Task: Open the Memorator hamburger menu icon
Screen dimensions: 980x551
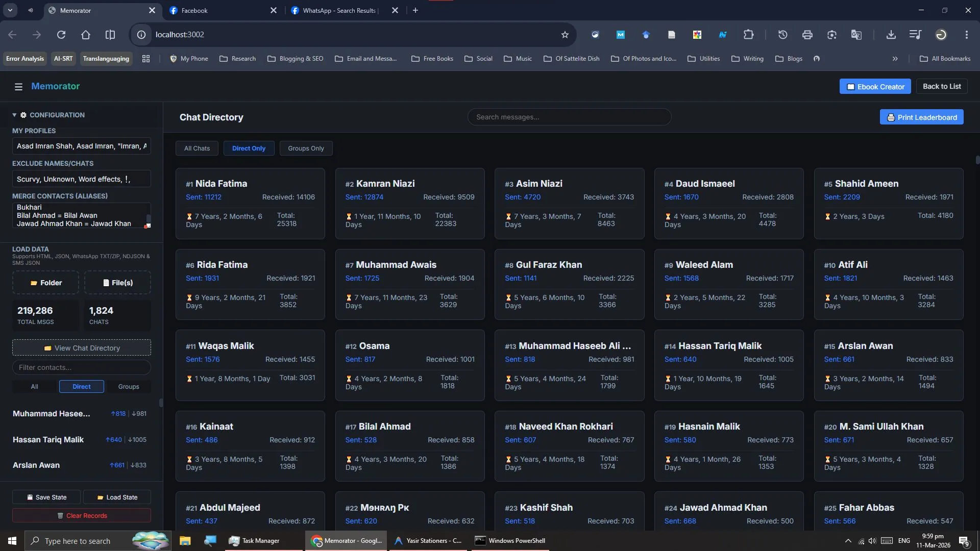Action: [x=18, y=87]
